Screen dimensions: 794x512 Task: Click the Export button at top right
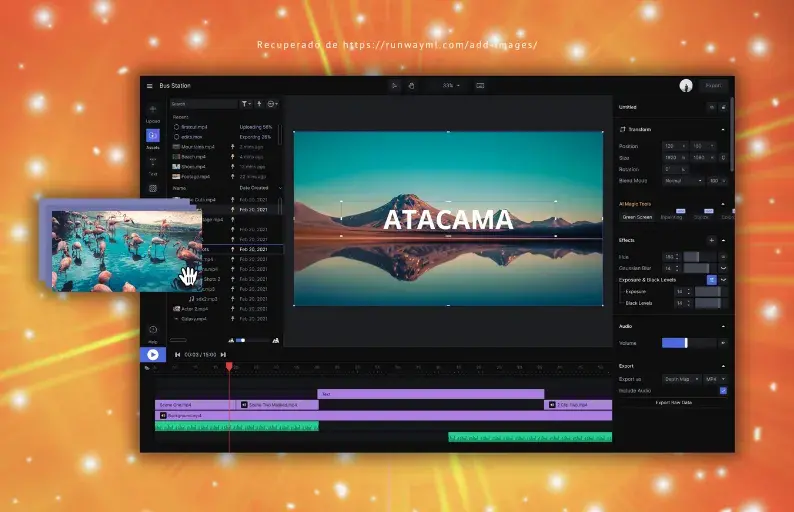(x=713, y=86)
